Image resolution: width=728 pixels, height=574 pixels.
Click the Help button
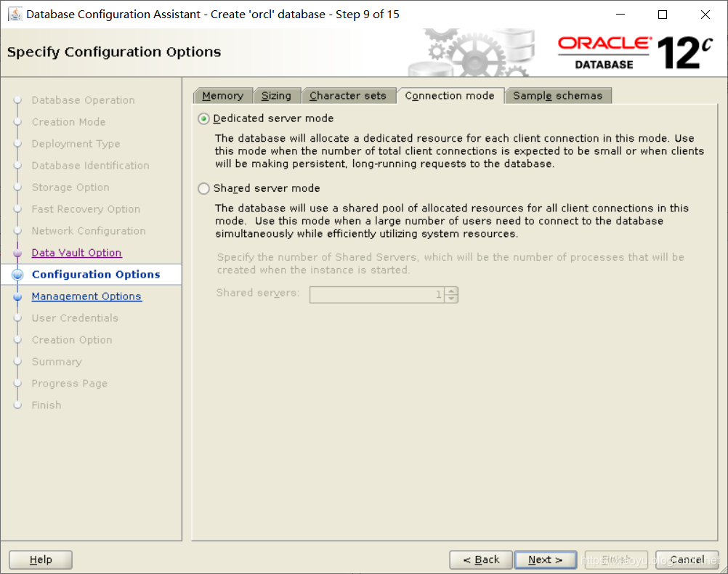point(41,559)
